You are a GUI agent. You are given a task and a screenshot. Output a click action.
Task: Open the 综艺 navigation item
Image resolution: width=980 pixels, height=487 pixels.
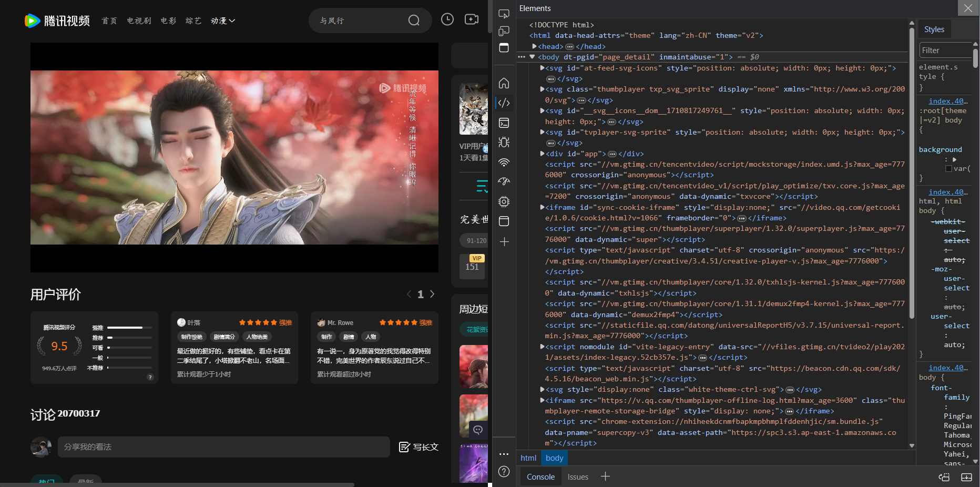[x=193, y=21]
